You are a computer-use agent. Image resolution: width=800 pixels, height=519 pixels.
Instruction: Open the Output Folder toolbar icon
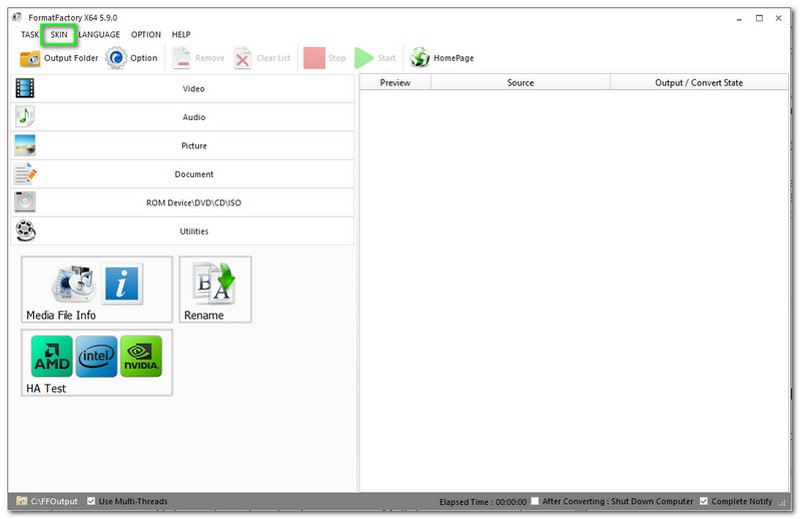point(30,58)
